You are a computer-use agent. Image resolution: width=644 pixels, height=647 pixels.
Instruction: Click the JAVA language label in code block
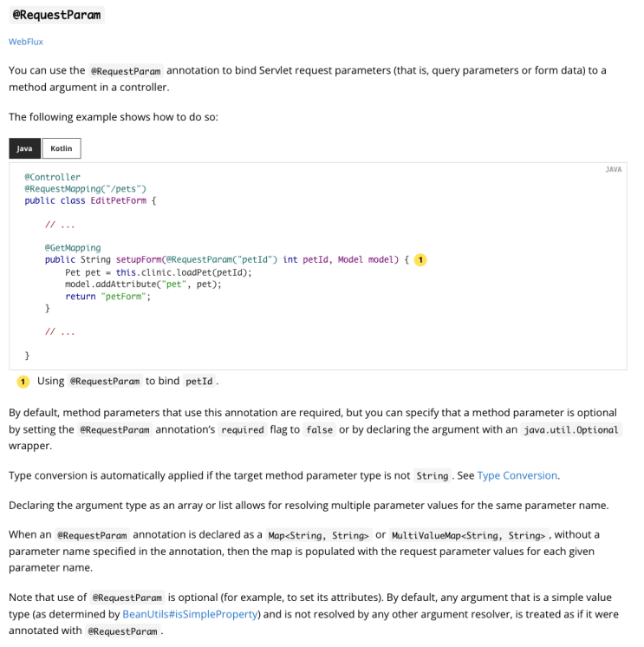tap(613, 170)
